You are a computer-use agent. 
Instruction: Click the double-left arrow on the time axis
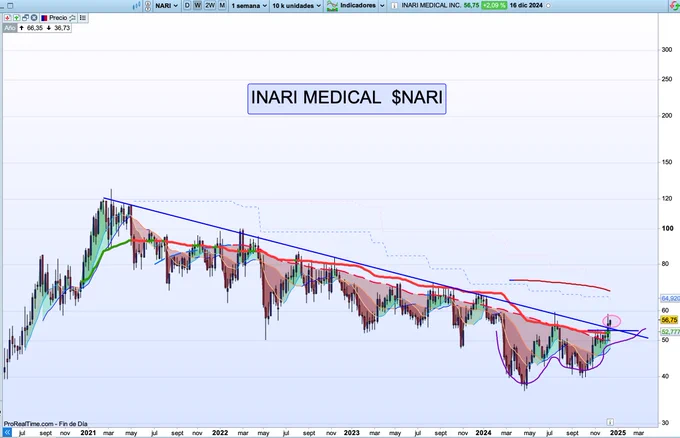pyautogui.click(x=7, y=432)
